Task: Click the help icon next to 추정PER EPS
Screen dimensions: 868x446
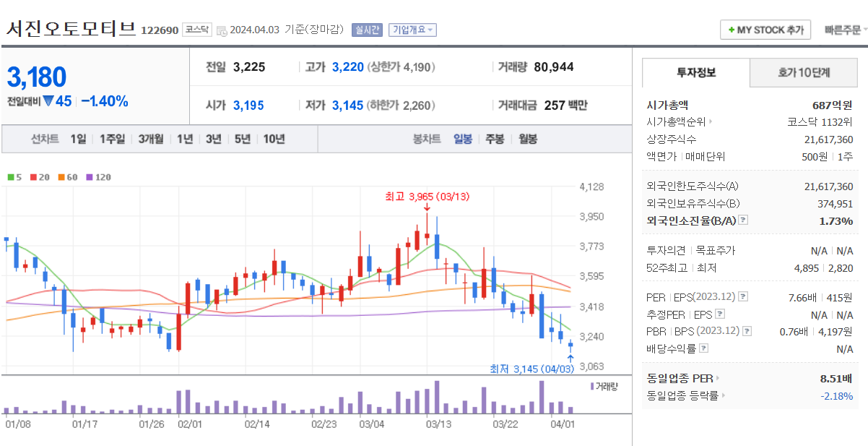Action: [719, 314]
